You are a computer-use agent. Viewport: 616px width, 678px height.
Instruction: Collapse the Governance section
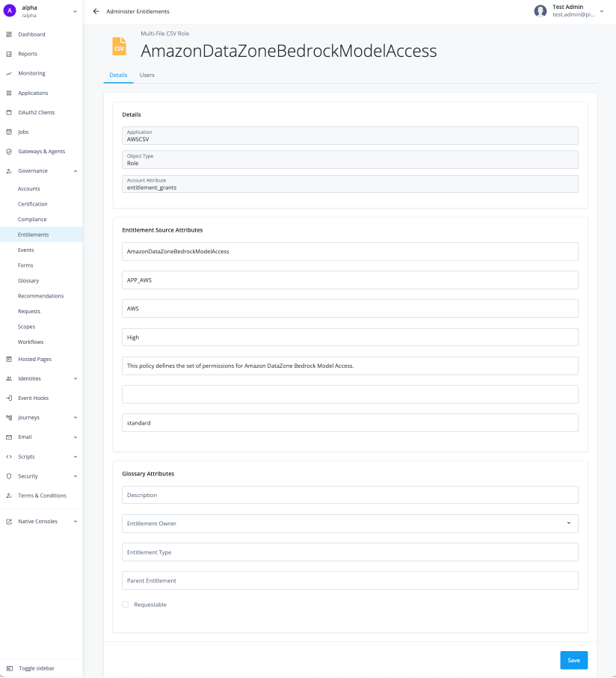pos(76,171)
